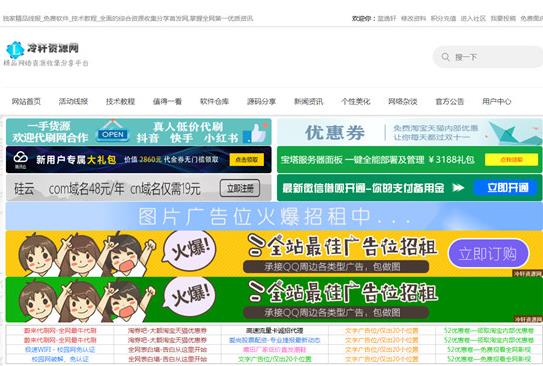Click the purple 立即订购 button
This screenshot has height=366, width=543.
(489, 254)
